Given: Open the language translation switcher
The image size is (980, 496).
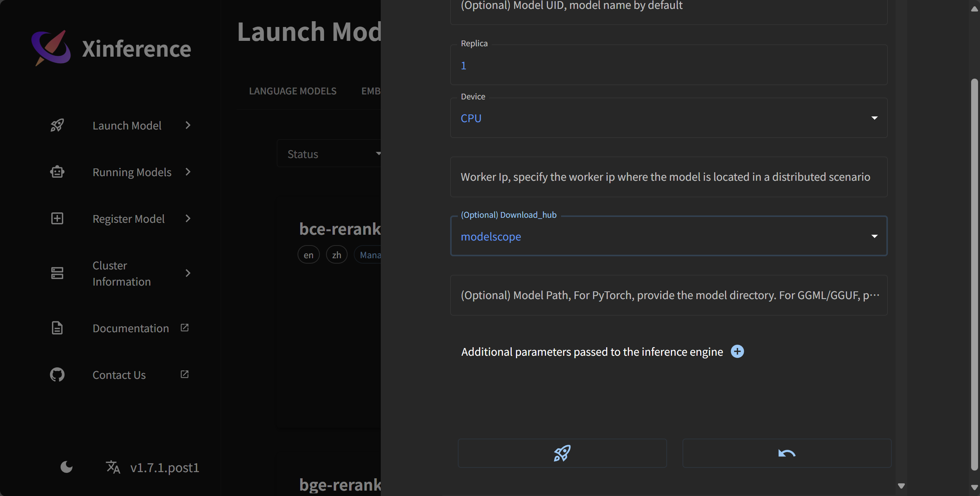Looking at the screenshot, I should [113, 467].
